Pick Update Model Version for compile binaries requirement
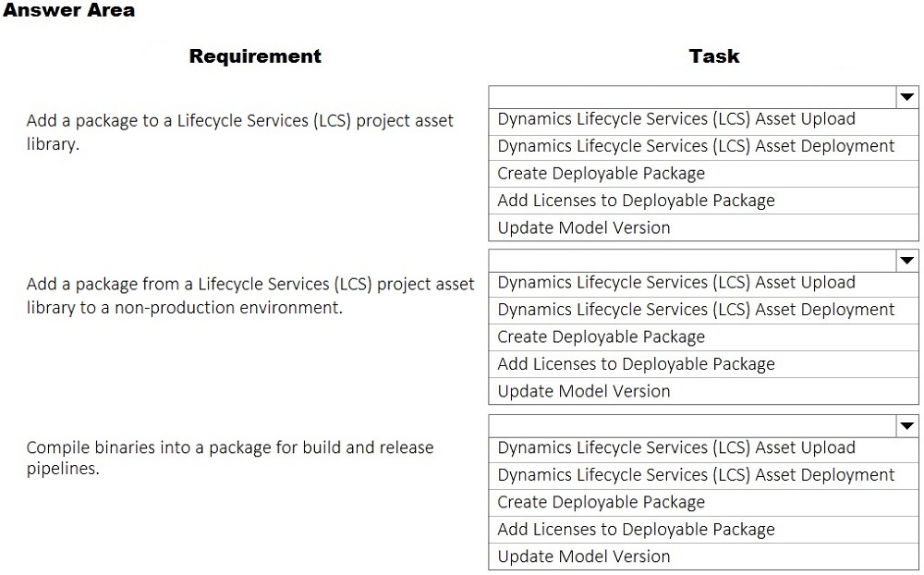 pos(583,557)
